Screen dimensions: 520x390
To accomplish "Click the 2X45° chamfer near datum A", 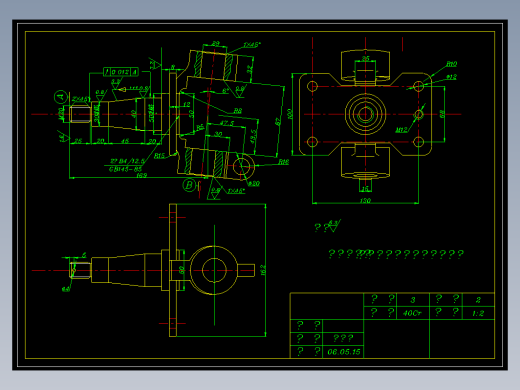I will click(80, 99).
